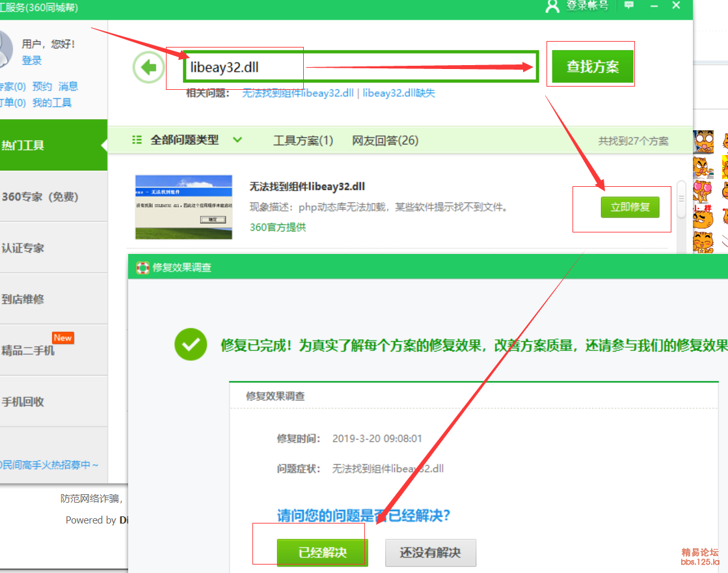Select 热门工具 in the sidebar
Screen dimensions: 728x573
(x=53, y=145)
